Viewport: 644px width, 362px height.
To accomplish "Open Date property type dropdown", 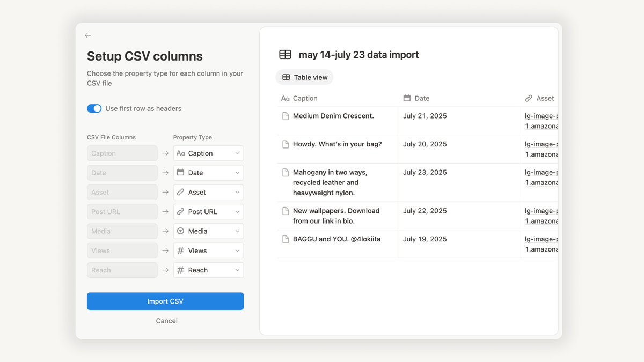I will pyautogui.click(x=208, y=173).
